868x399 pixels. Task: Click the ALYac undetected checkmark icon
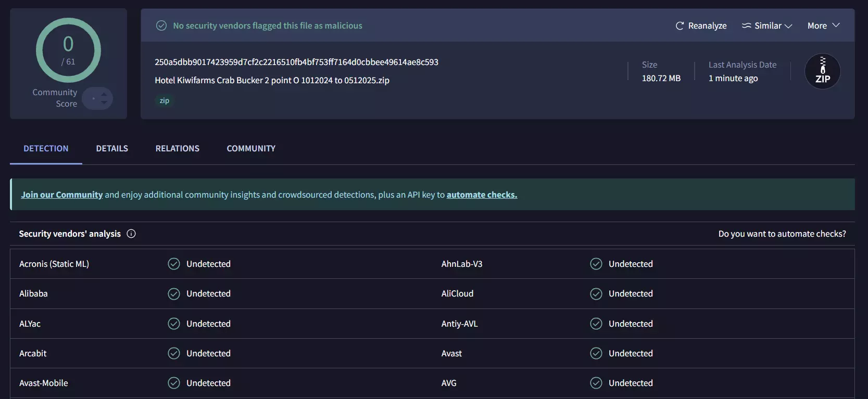pos(174,324)
